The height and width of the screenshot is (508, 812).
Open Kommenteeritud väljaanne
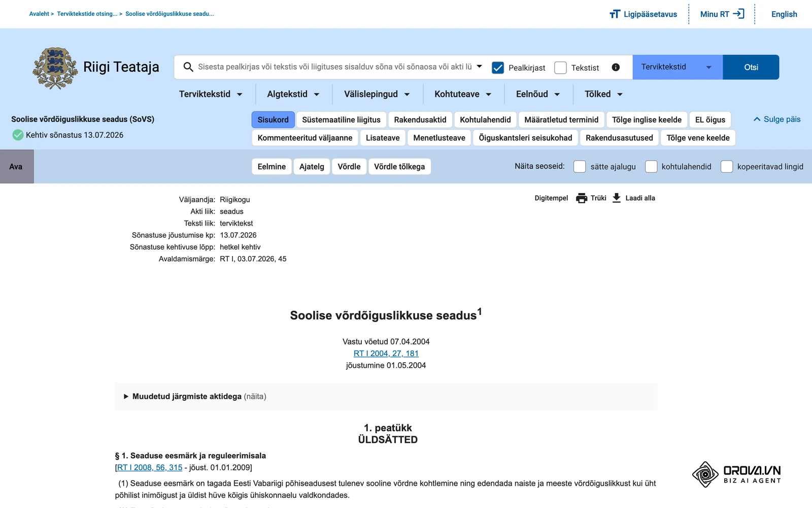305,138
